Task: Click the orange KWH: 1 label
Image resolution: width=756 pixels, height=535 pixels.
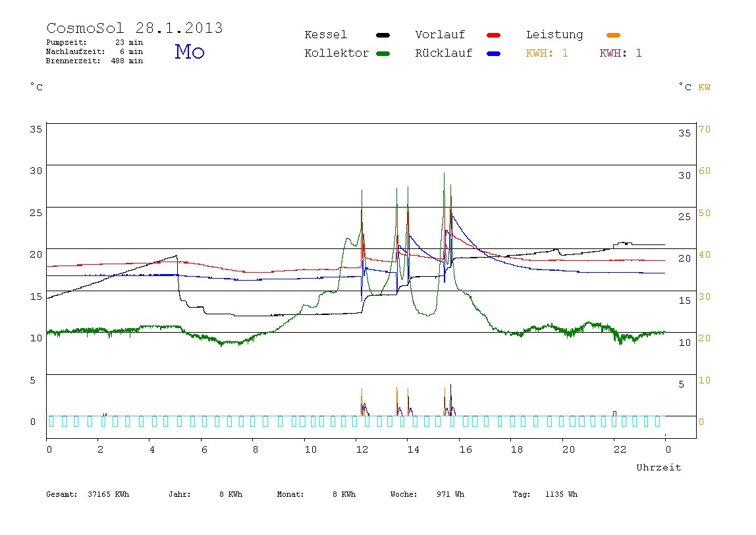Action: [x=547, y=53]
